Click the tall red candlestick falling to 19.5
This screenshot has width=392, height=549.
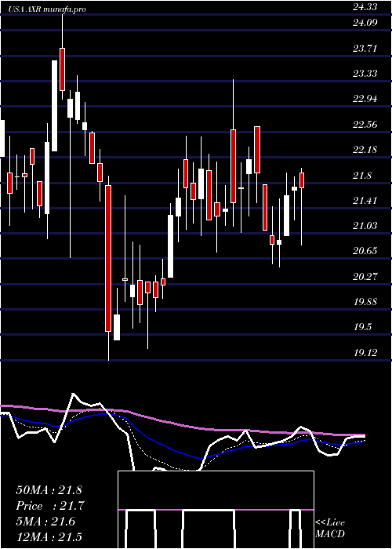point(108,258)
